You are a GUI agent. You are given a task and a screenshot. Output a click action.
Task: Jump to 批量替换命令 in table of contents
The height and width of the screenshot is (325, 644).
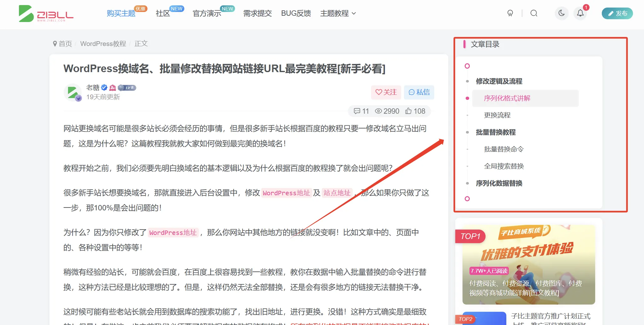[504, 149]
